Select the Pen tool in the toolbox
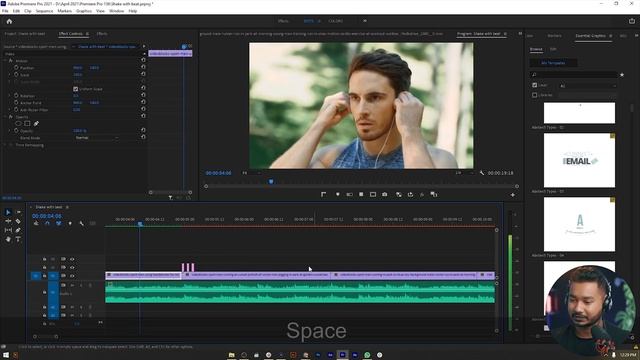This screenshot has height=360, width=640. coord(18,230)
